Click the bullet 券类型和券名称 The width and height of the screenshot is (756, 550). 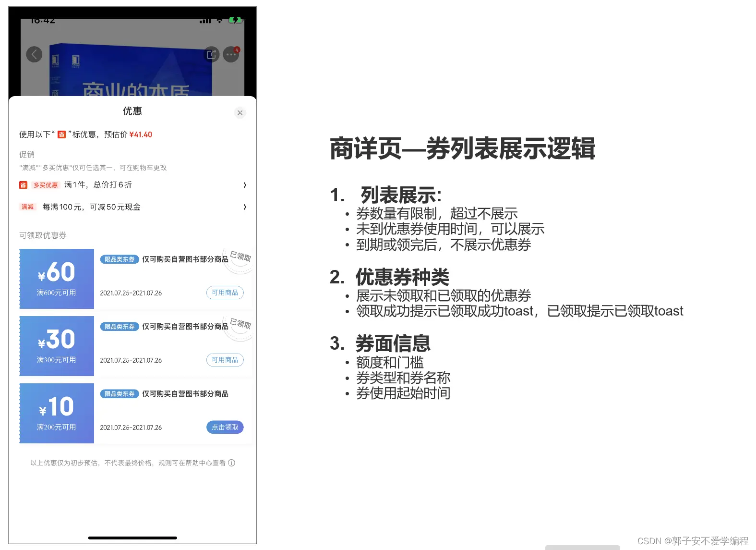click(x=403, y=378)
